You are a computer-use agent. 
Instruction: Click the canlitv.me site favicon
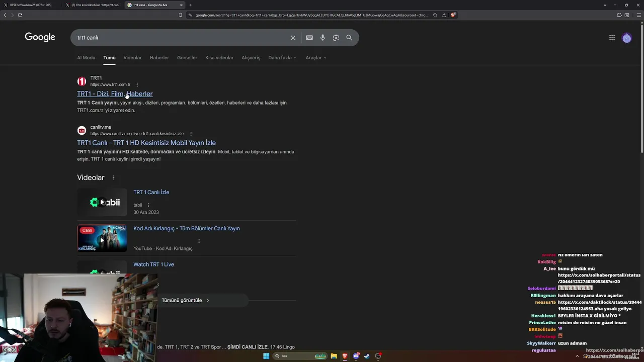(x=82, y=130)
